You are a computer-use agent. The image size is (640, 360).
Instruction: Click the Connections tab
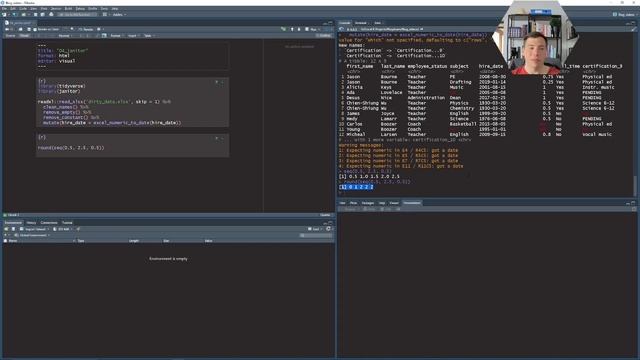[x=49, y=223]
